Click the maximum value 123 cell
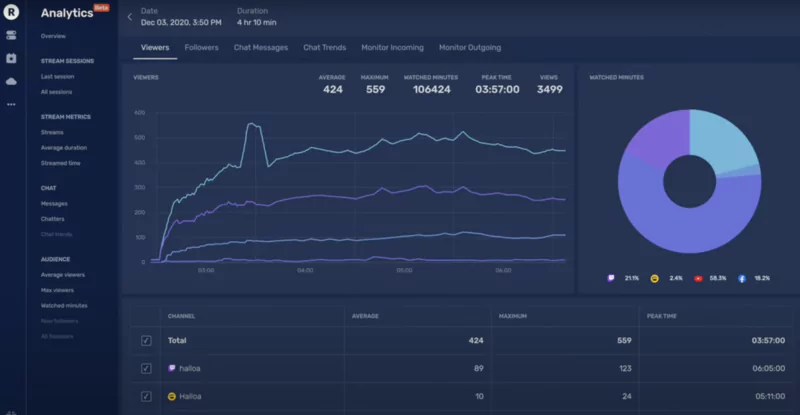 coord(625,368)
